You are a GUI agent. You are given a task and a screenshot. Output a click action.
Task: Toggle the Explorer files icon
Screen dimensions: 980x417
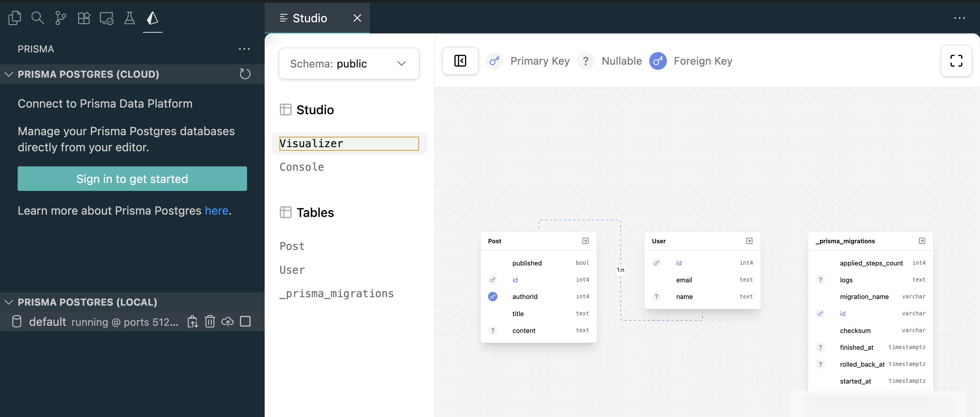(15, 18)
